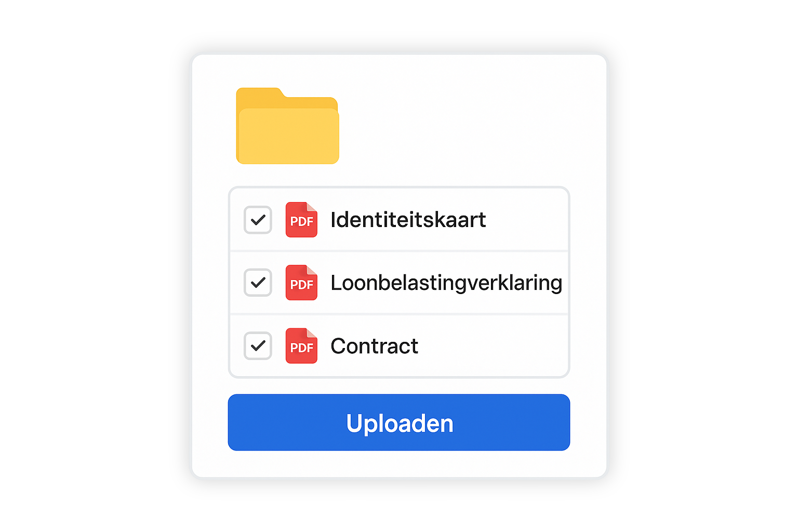Open the PDF icon next to Contract
Screen dimensions: 798x532
click(x=301, y=346)
